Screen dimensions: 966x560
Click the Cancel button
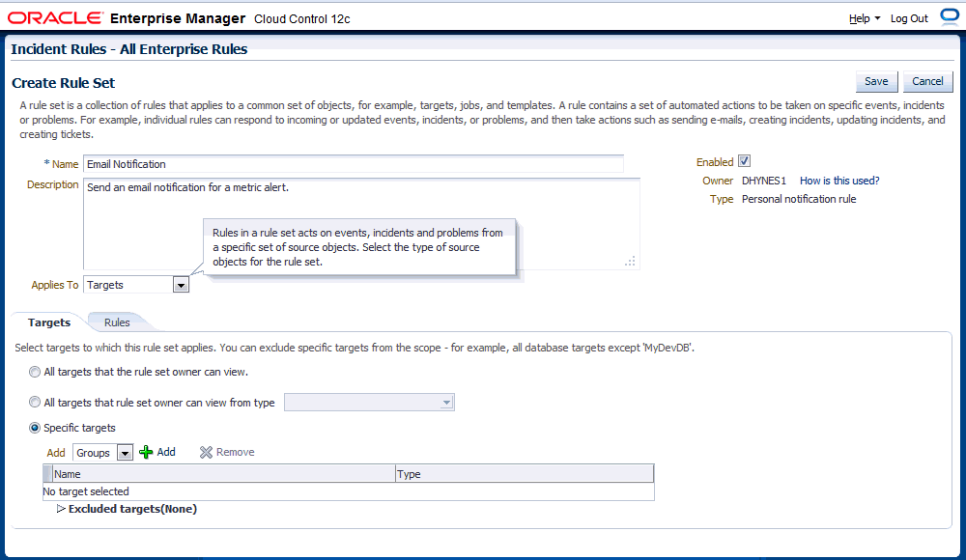coord(927,81)
